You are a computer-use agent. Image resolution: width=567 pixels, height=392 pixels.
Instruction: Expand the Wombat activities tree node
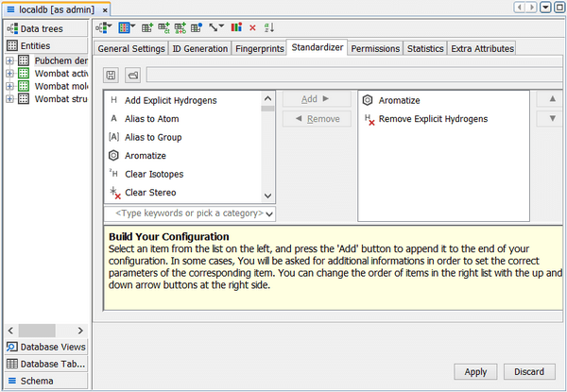9,73
